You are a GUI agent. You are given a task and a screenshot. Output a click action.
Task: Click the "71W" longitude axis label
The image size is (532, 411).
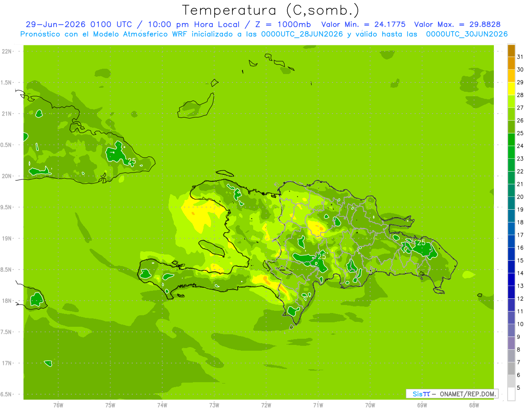[318, 405]
